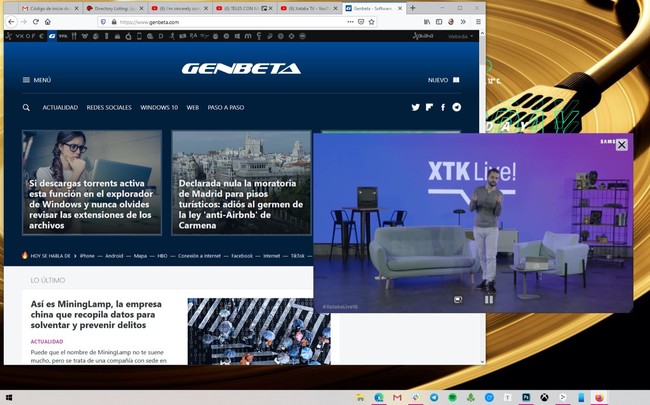Open the Firefox account avatar

point(451,22)
